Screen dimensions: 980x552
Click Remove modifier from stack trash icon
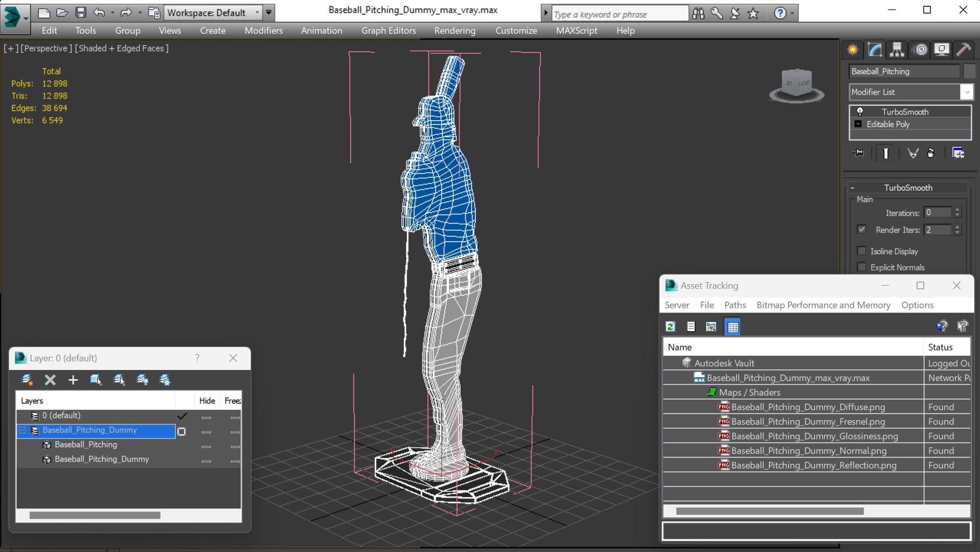(930, 153)
